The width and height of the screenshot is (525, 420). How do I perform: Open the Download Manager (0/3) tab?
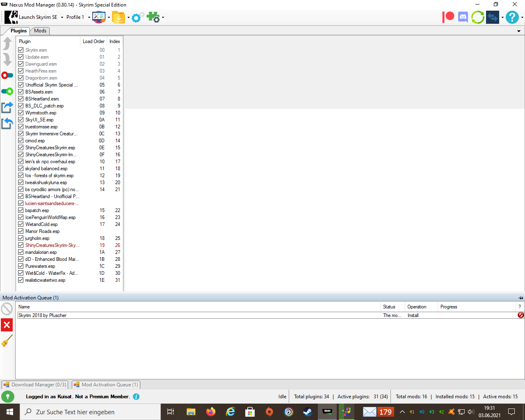pos(35,385)
